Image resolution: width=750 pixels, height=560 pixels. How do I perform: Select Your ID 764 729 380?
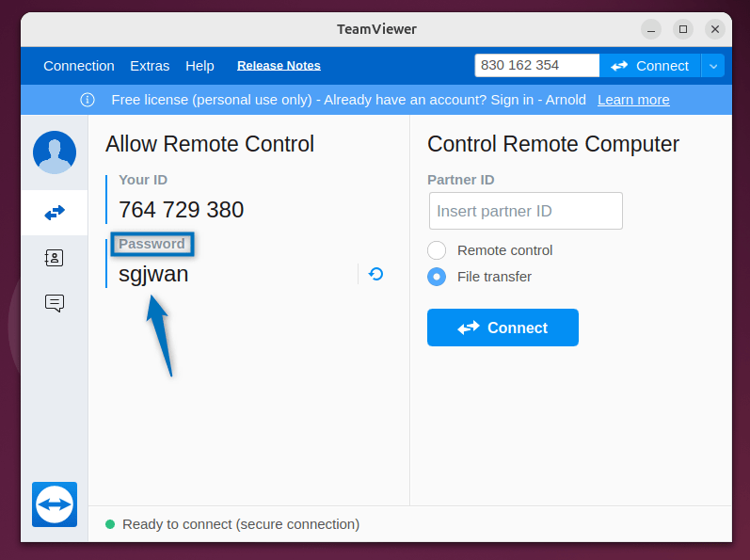click(x=182, y=210)
